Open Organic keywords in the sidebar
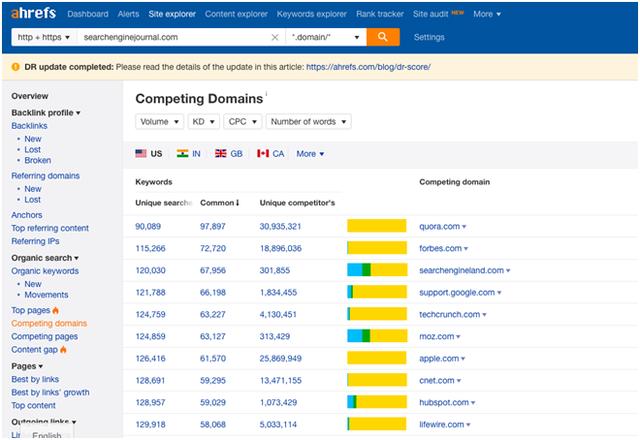Image resolution: width=640 pixels, height=440 pixels. [45, 271]
